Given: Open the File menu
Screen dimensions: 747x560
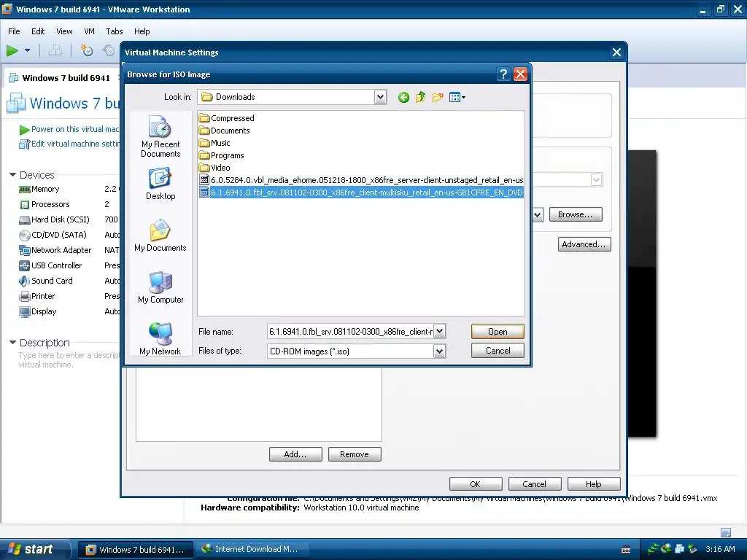Looking at the screenshot, I should (14, 31).
